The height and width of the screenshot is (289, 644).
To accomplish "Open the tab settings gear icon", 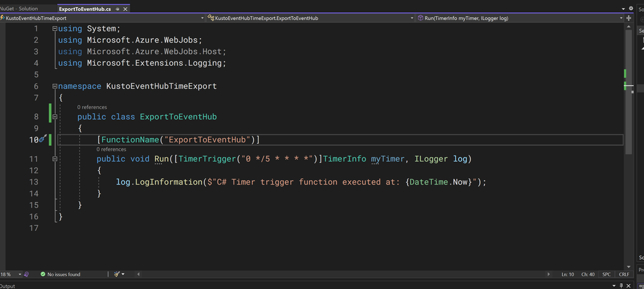I will tap(631, 8).
